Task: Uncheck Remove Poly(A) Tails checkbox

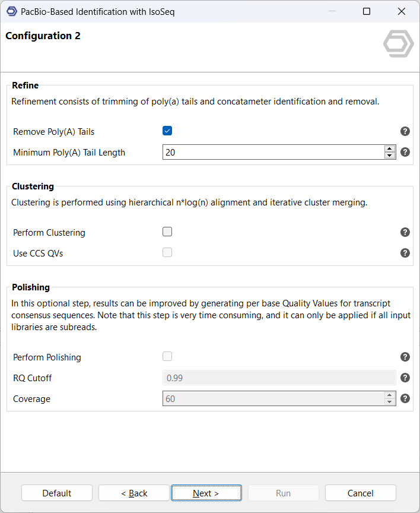Action: 167,131
